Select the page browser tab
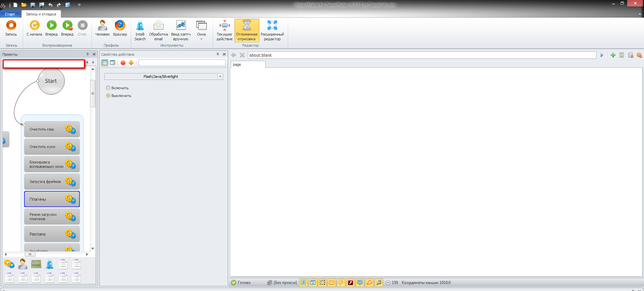The image size is (644, 291). (x=248, y=64)
